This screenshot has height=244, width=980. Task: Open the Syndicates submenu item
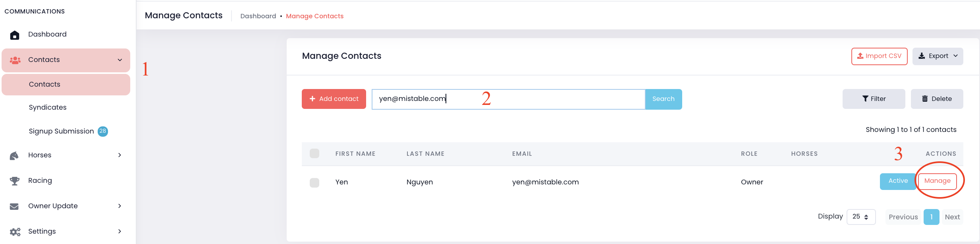tap(48, 107)
